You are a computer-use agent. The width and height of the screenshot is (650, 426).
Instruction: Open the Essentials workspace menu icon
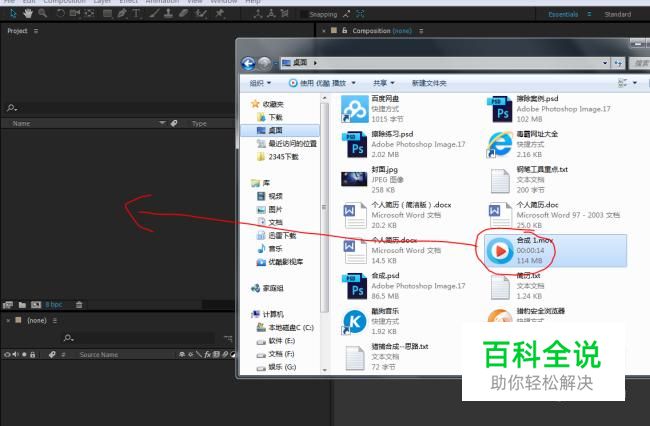pos(589,15)
